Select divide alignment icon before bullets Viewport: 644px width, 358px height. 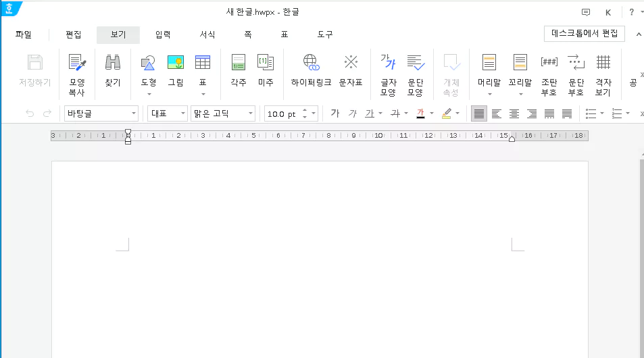pyautogui.click(x=567, y=113)
